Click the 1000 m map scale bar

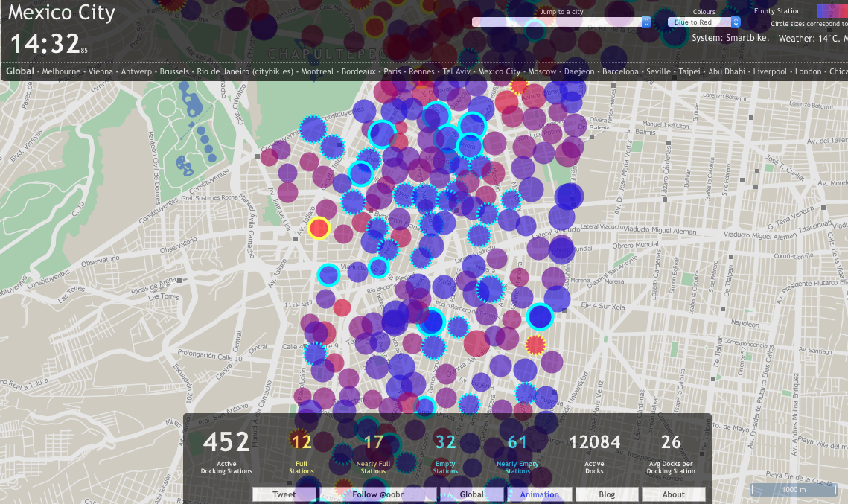click(794, 489)
